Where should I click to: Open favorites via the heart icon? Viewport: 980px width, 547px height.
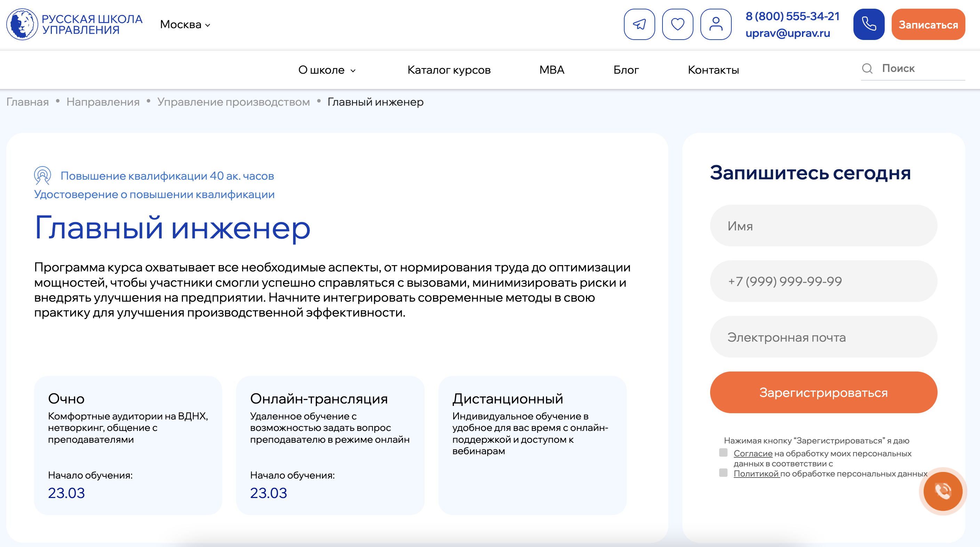(677, 24)
